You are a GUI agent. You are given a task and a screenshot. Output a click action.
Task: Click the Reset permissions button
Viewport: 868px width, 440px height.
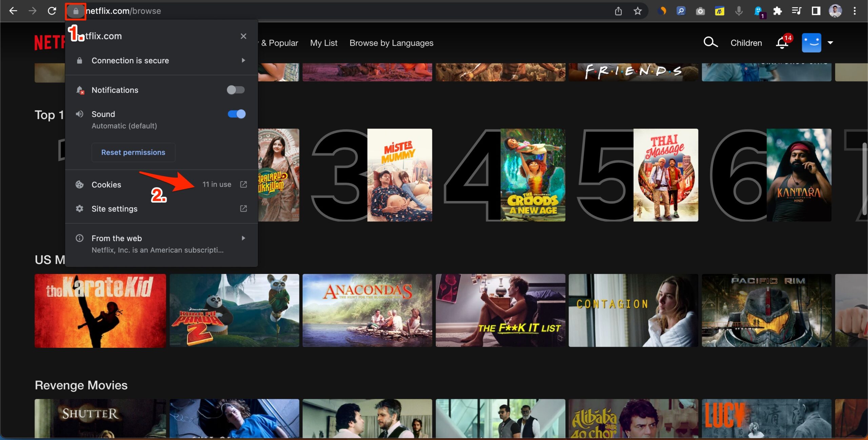coord(133,152)
